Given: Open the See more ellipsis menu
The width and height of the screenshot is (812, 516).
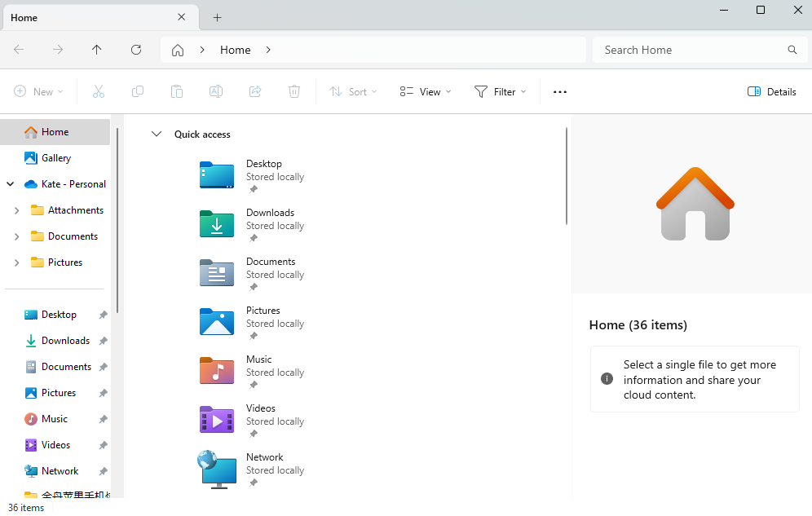Looking at the screenshot, I should pyautogui.click(x=560, y=92).
